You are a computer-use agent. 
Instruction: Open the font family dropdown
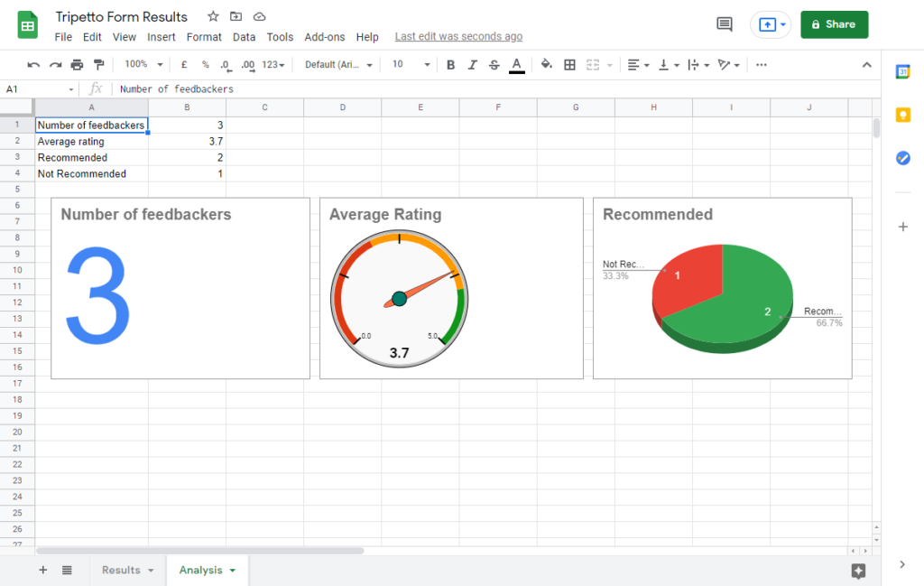pos(338,65)
